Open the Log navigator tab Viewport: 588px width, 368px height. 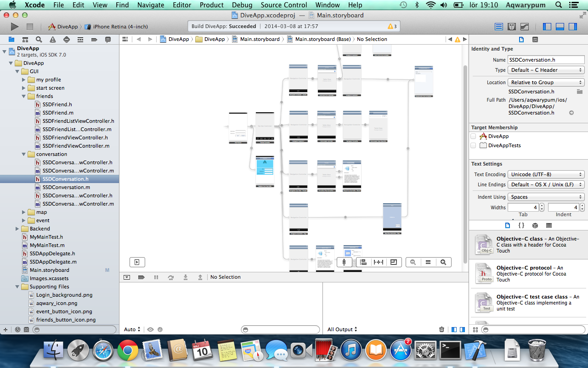[x=108, y=40]
